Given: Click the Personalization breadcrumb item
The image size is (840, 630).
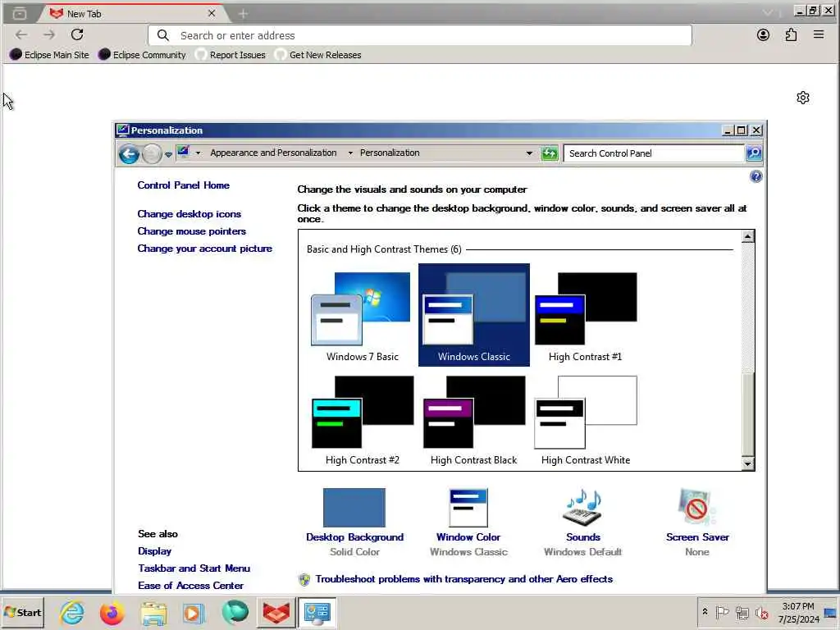Looking at the screenshot, I should pos(390,153).
